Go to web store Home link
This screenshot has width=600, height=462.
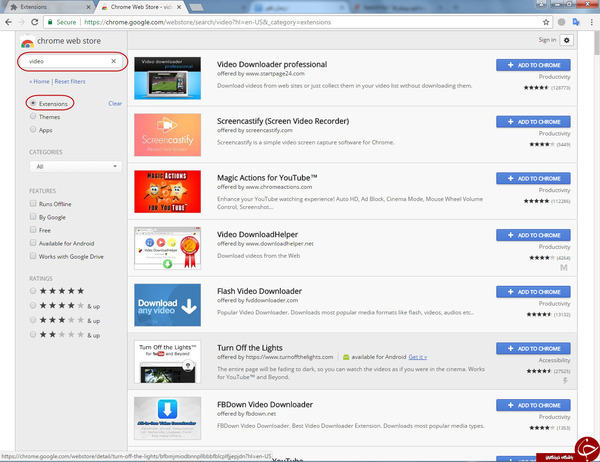39,81
